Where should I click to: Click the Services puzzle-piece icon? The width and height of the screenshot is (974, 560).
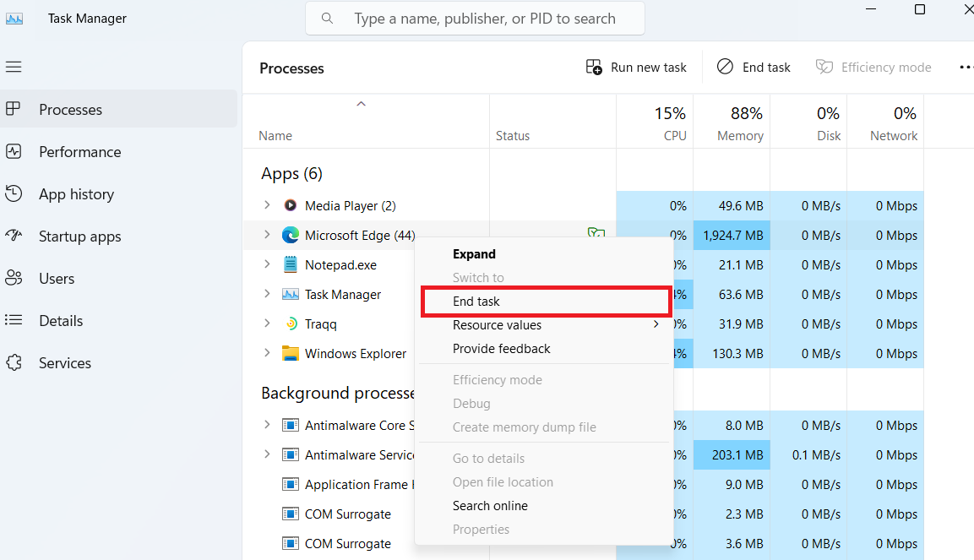click(13, 362)
